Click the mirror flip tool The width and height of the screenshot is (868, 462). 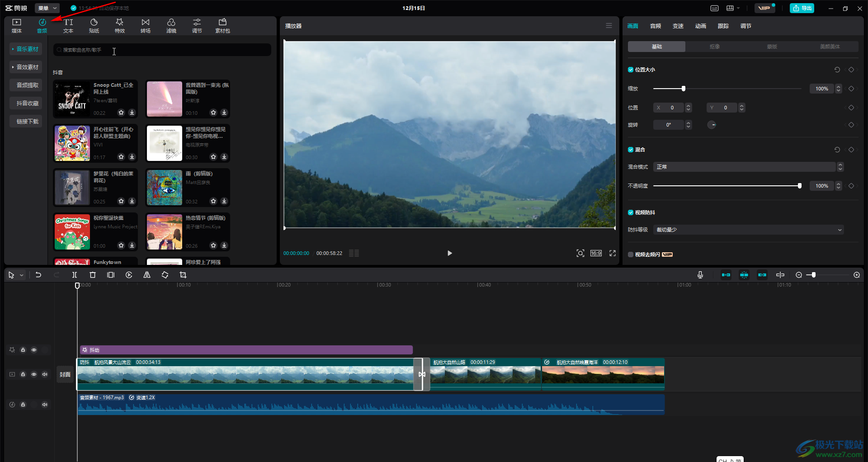(x=147, y=275)
